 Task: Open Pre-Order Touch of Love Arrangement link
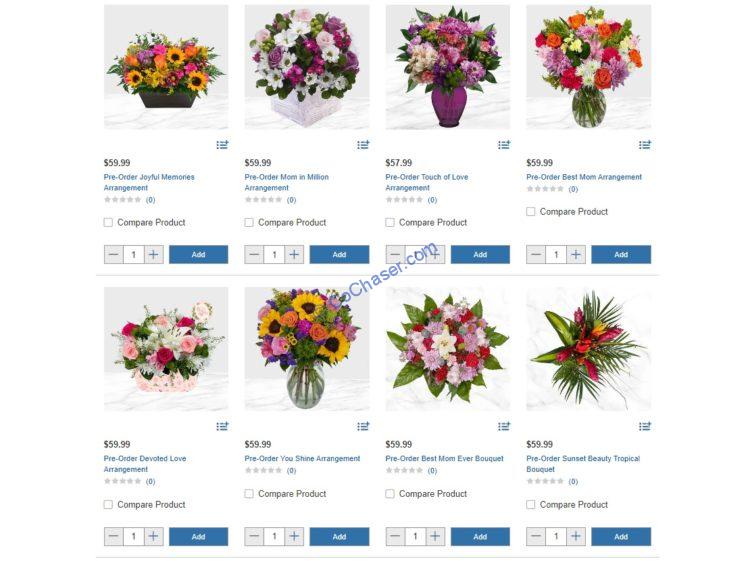[427, 182]
